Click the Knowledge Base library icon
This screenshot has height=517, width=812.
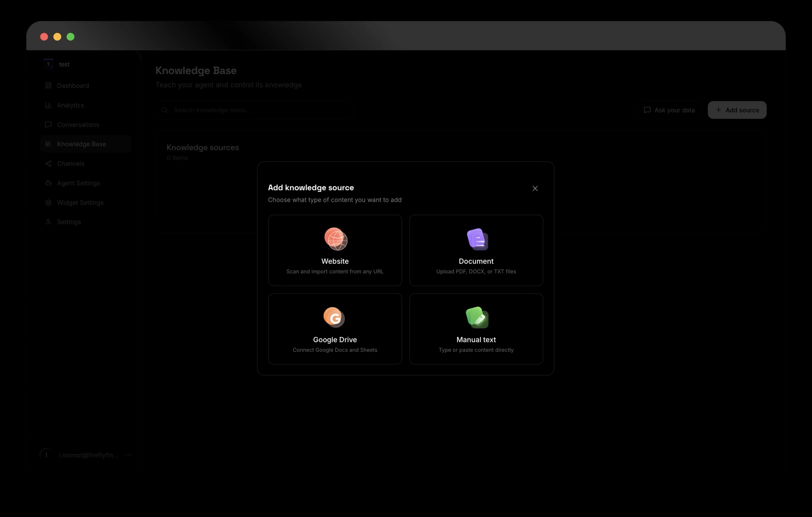(48, 144)
